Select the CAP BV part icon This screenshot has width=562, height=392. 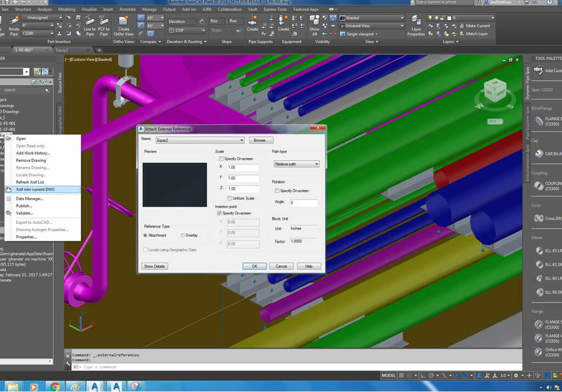[x=539, y=154]
